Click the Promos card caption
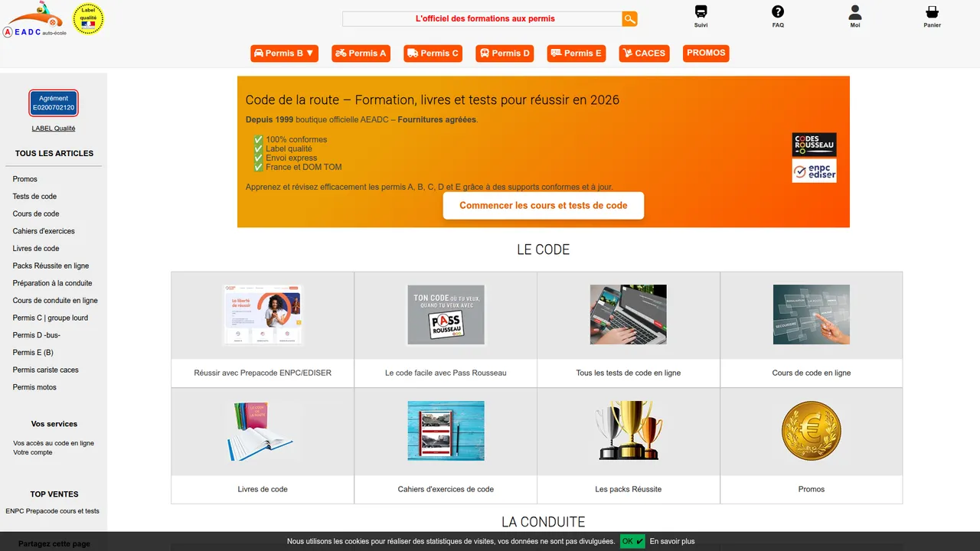The height and width of the screenshot is (551, 980). pos(812,489)
